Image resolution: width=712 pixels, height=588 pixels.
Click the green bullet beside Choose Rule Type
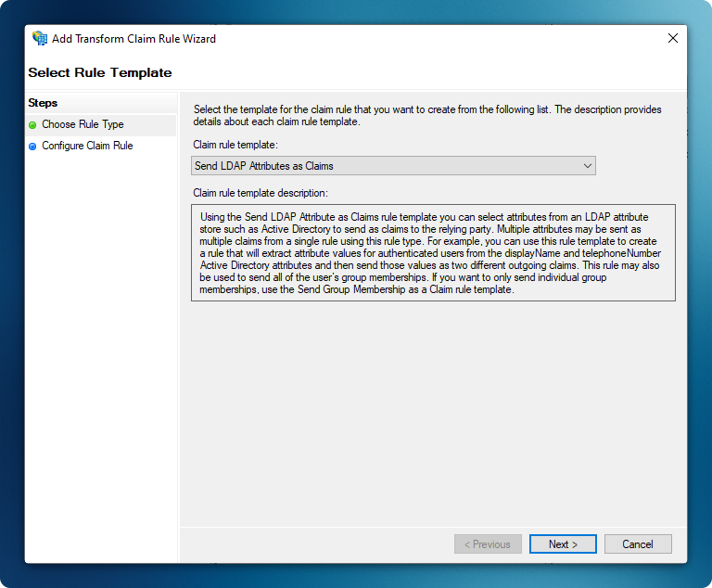click(x=32, y=124)
